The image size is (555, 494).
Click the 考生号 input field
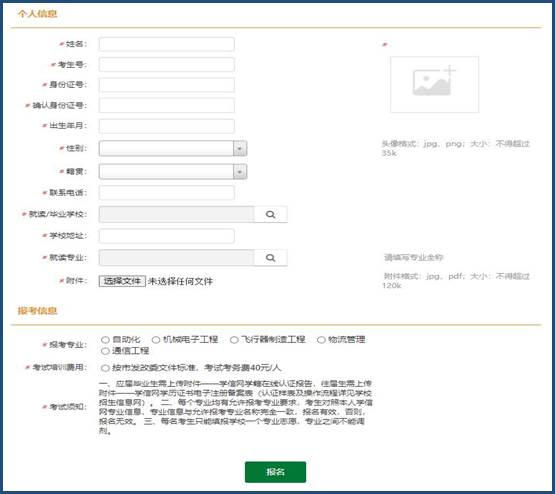pos(167,65)
